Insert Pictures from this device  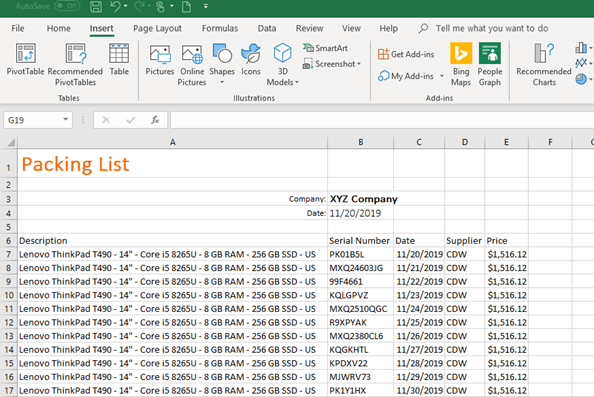[x=160, y=59]
